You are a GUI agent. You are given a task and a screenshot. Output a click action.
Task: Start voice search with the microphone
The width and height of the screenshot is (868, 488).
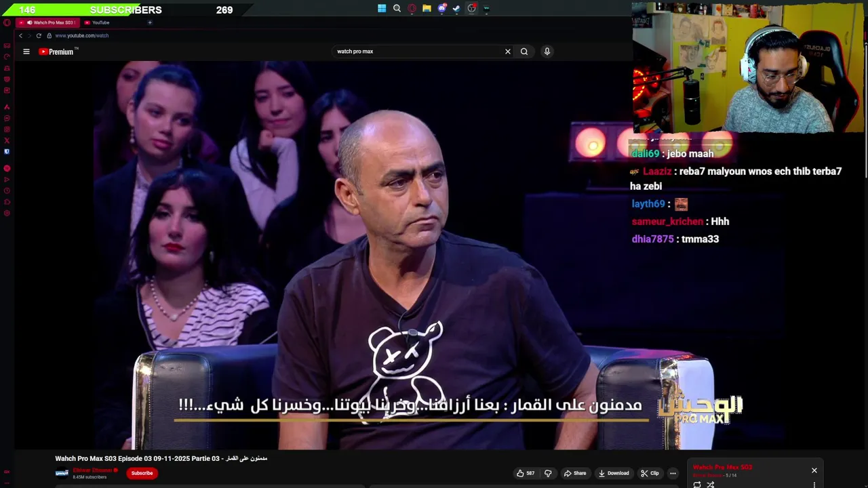tap(547, 52)
